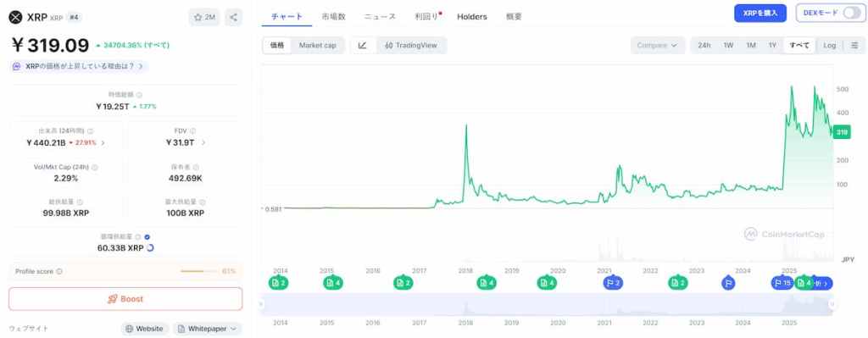Click info icon beside FDV label
Viewport: 868px width, 338px height.
(193, 131)
